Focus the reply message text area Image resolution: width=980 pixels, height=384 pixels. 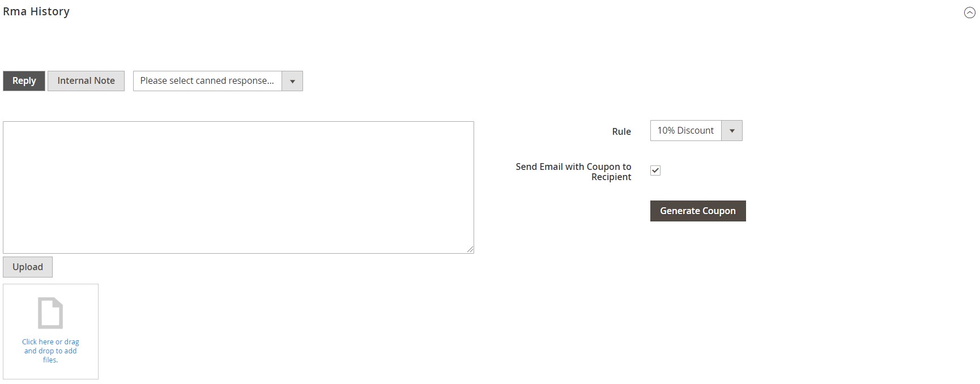coord(238,187)
